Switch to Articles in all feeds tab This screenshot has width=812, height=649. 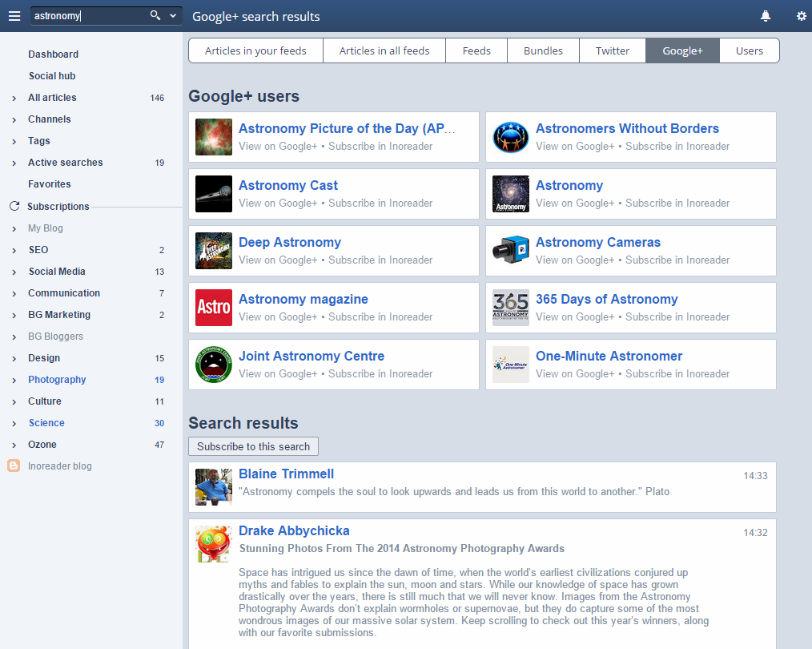(x=384, y=50)
